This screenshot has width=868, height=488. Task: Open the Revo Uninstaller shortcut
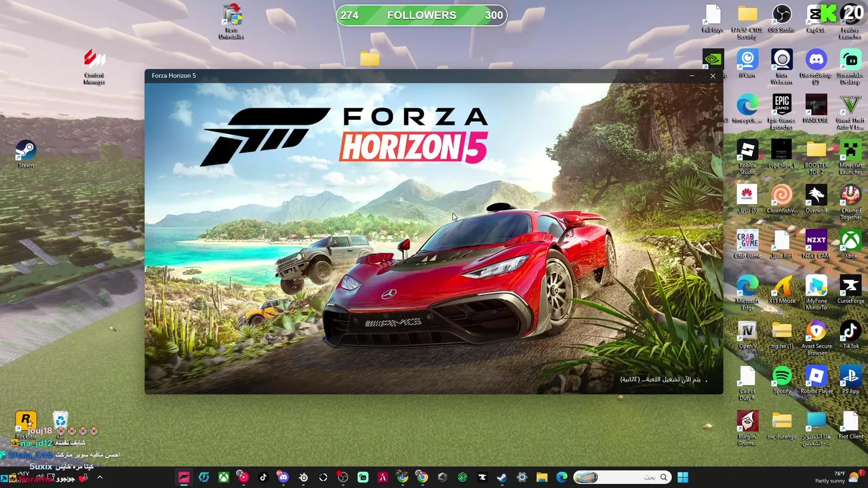[232, 22]
